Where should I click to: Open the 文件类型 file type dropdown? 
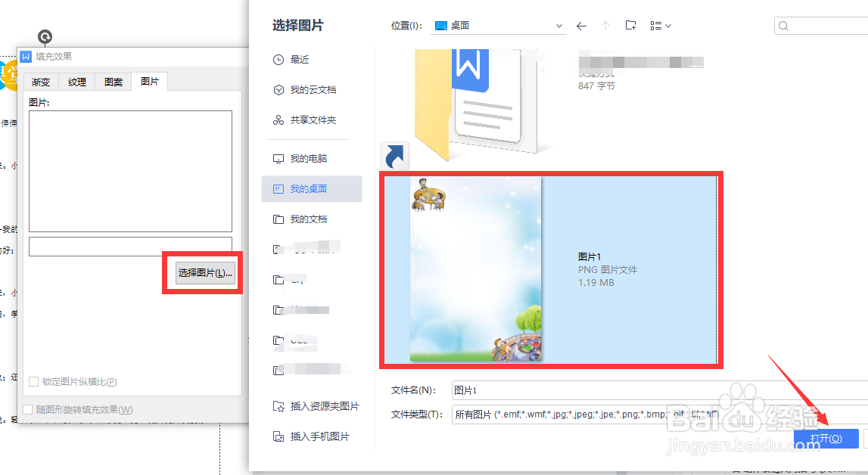tap(659, 414)
